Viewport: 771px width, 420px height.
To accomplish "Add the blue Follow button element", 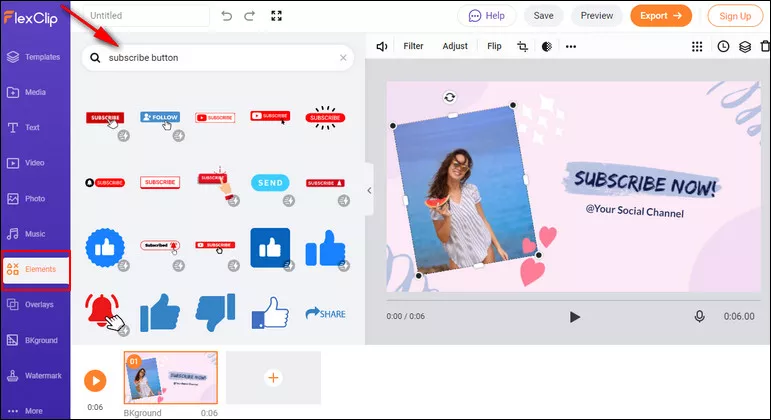I will (x=160, y=120).
